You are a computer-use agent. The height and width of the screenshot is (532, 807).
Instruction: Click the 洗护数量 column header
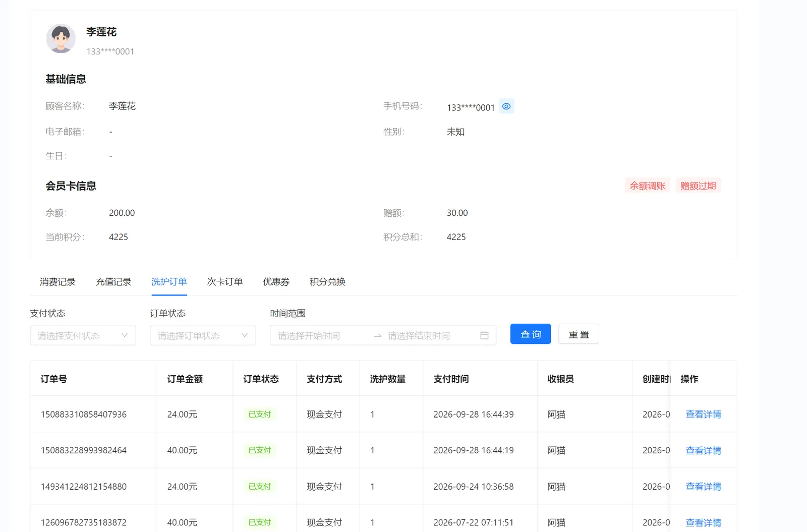click(x=388, y=379)
